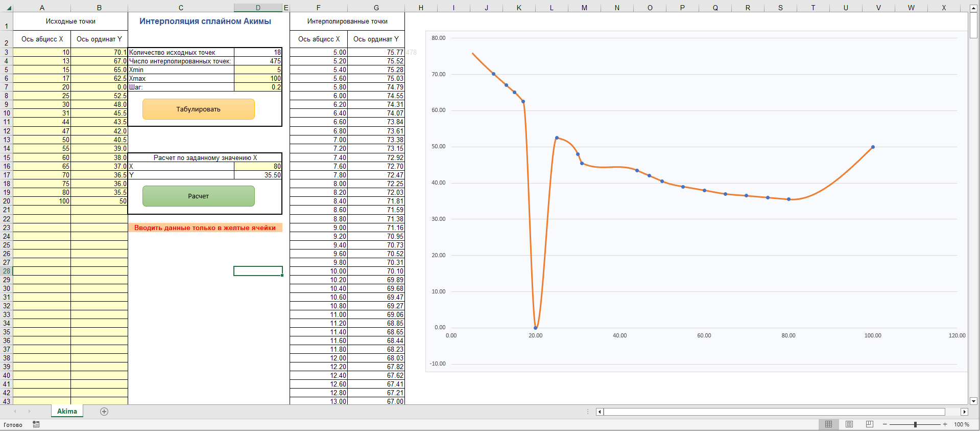The height and width of the screenshot is (431, 980).
Task: Select column D header
Action: click(258, 8)
